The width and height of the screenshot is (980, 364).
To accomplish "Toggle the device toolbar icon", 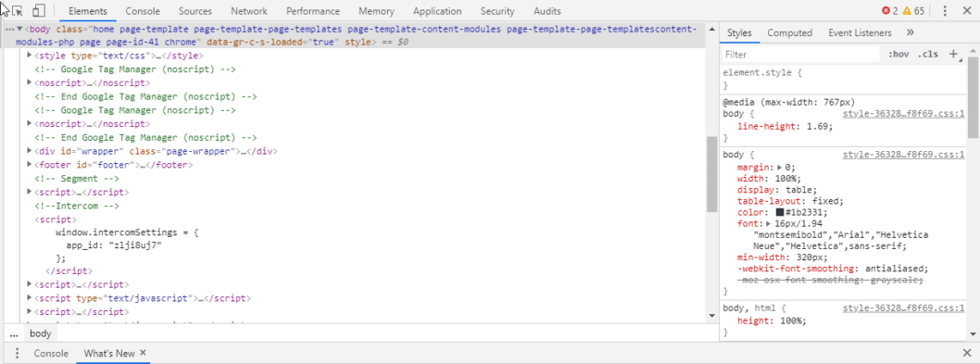I will 39,10.
